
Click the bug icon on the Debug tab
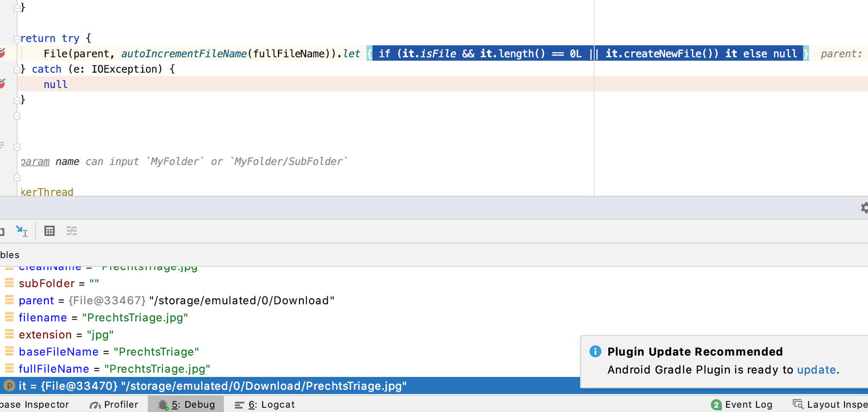coord(162,404)
